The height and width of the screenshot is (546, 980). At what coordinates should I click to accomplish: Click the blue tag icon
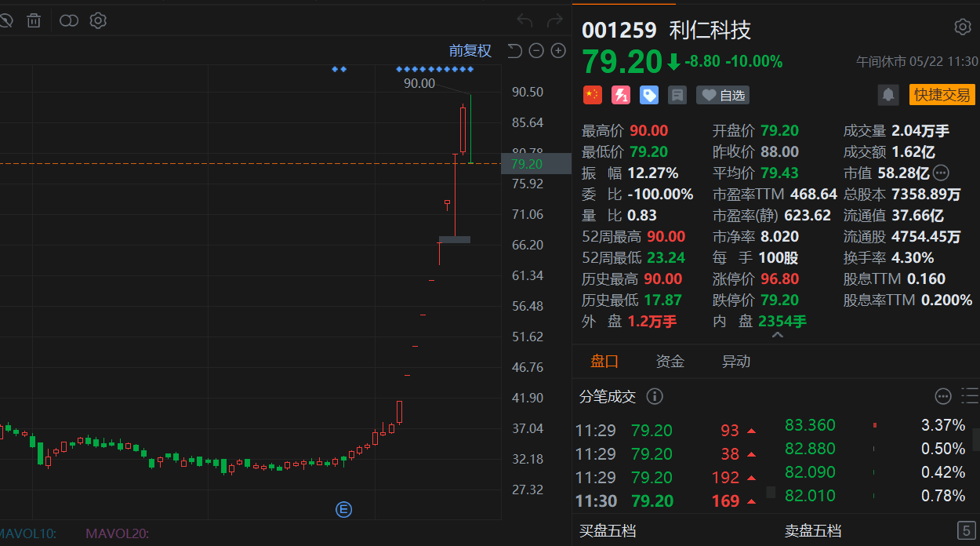pyautogui.click(x=649, y=95)
